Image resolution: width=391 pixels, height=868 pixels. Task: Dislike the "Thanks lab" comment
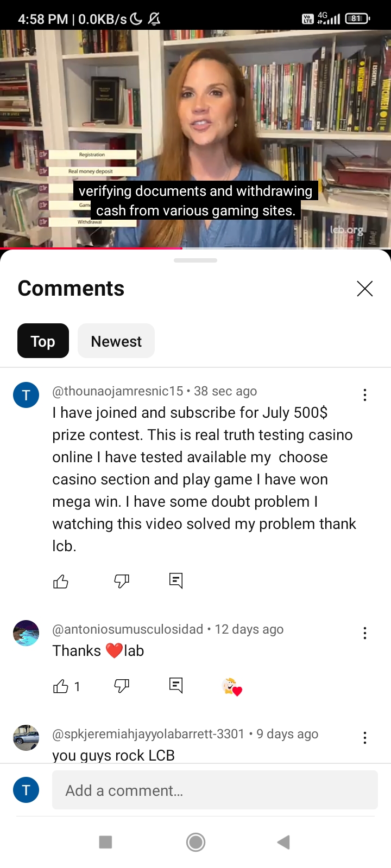pos(122,686)
